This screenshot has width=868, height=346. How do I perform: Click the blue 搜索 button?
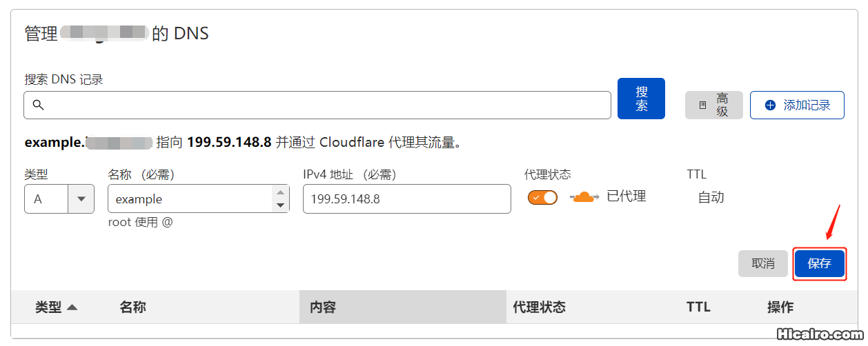point(641,99)
